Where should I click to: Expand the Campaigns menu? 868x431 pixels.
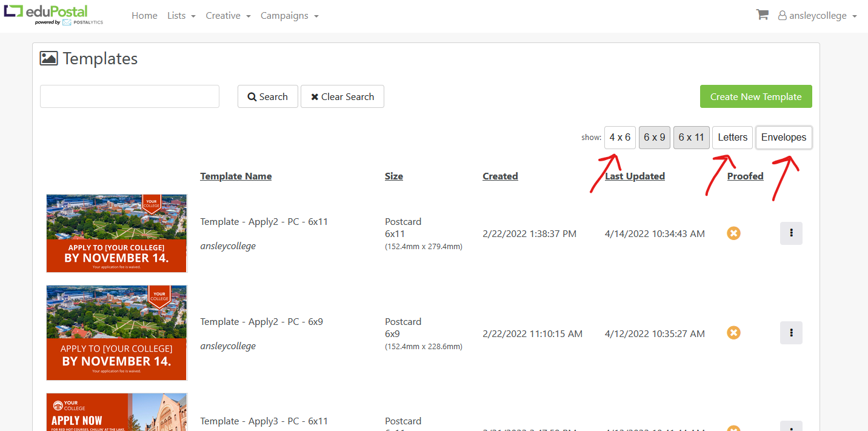(x=290, y=16)
